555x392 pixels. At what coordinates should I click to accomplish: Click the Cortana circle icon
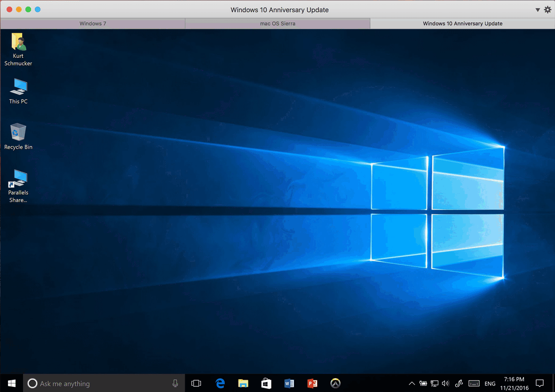click(x=32, y=384)
